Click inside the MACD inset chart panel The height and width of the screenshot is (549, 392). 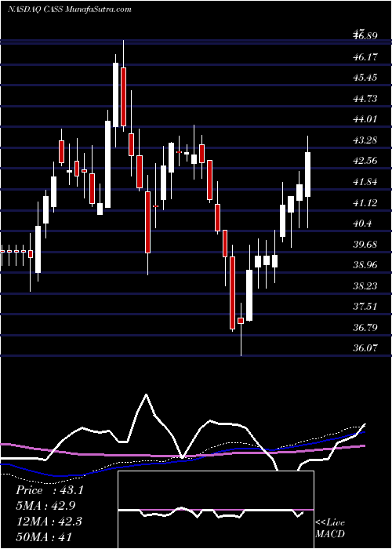pos(216,510)
